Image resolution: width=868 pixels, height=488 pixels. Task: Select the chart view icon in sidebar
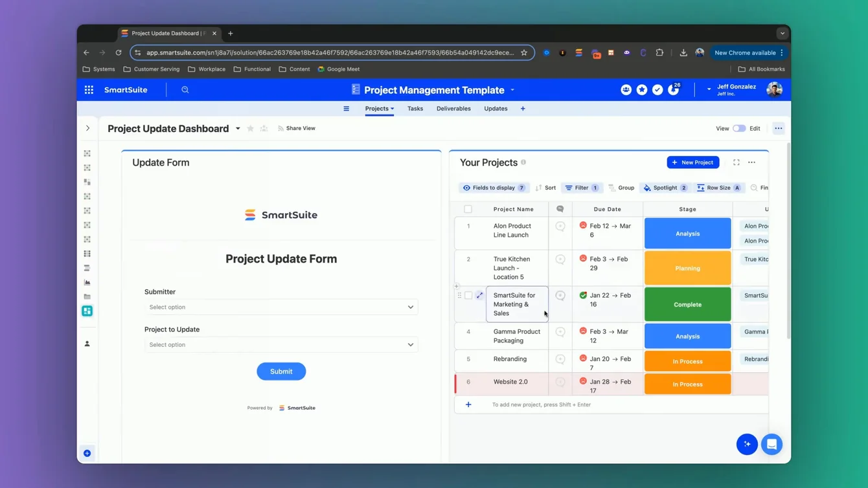[87, 282]
